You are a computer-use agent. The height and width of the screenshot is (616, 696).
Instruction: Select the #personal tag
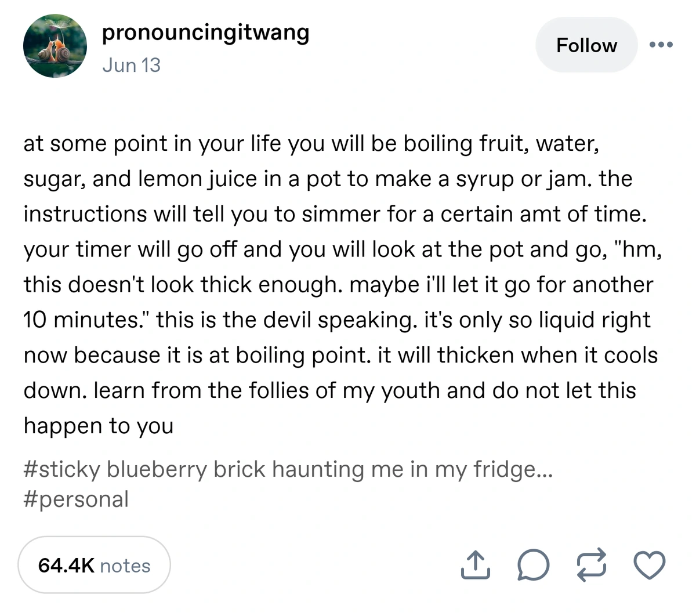[x=76, y=499]
